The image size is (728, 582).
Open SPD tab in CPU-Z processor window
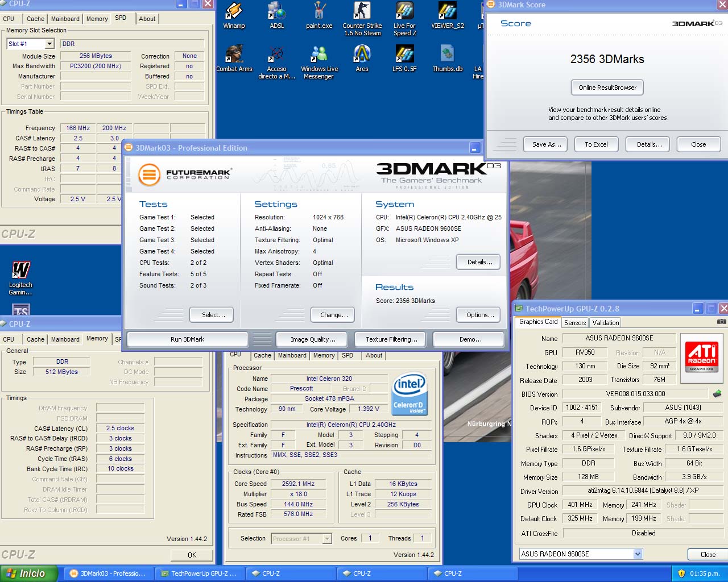[348, 356]
